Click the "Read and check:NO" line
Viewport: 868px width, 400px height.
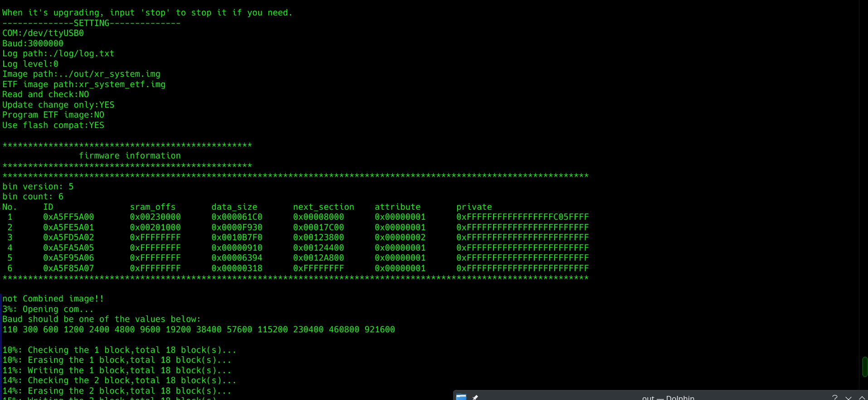pos(45,94)
